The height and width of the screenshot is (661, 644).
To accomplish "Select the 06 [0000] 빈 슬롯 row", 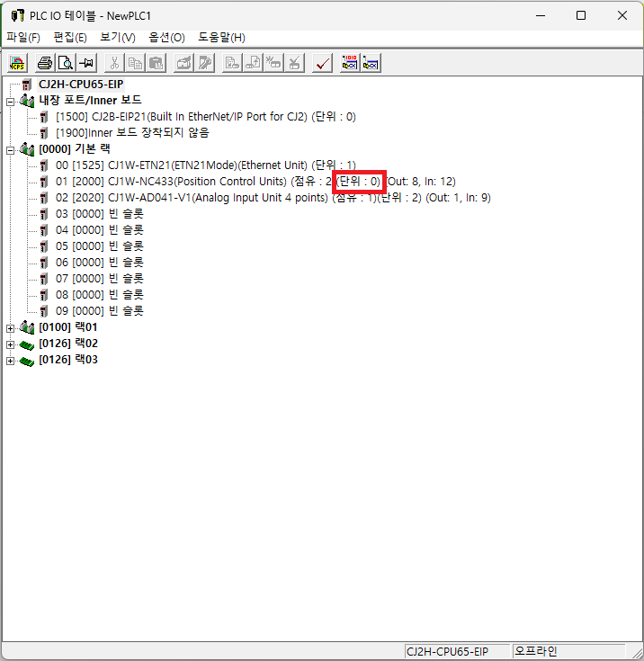I will (x=100, y=263).
